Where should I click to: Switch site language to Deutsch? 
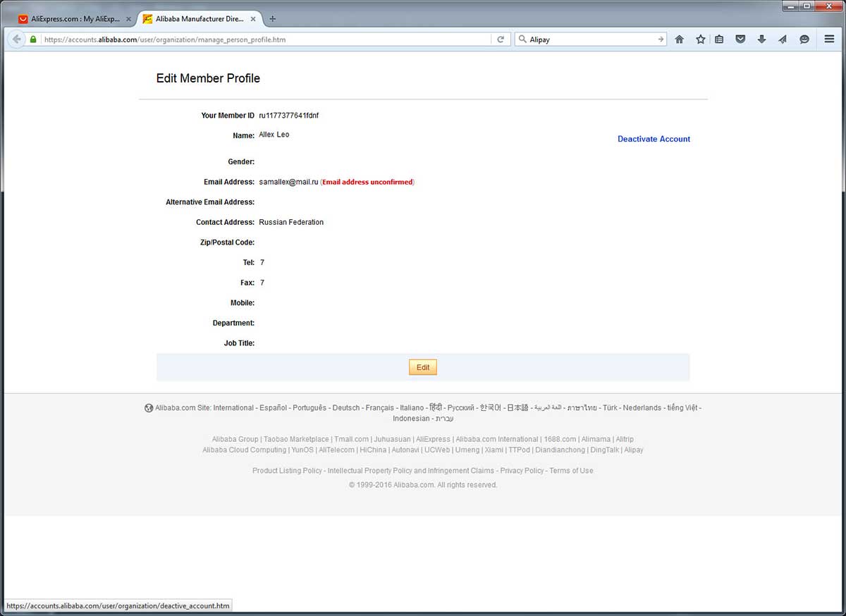pos(346,408)
